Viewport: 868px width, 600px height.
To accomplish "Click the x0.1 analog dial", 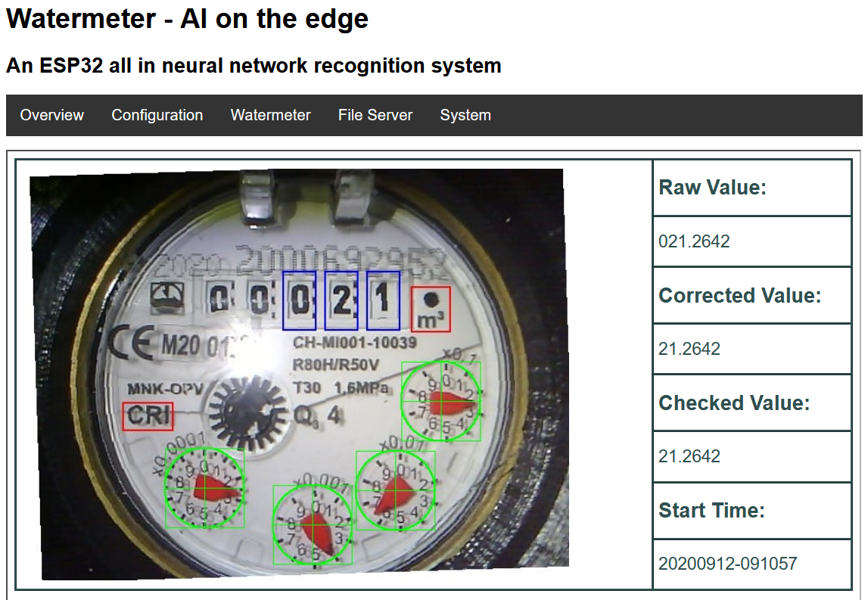I will [440, 401].
